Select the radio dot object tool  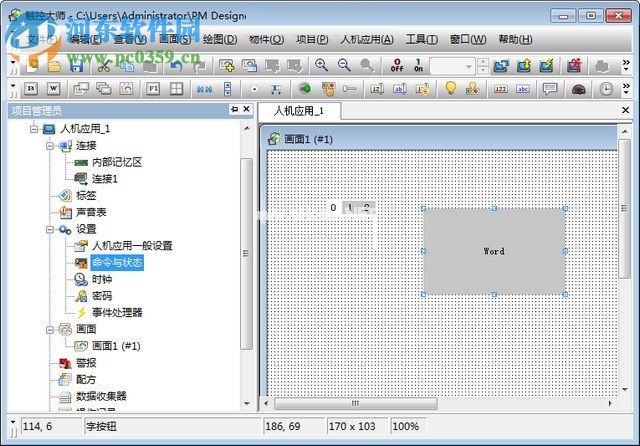point(254,89)
